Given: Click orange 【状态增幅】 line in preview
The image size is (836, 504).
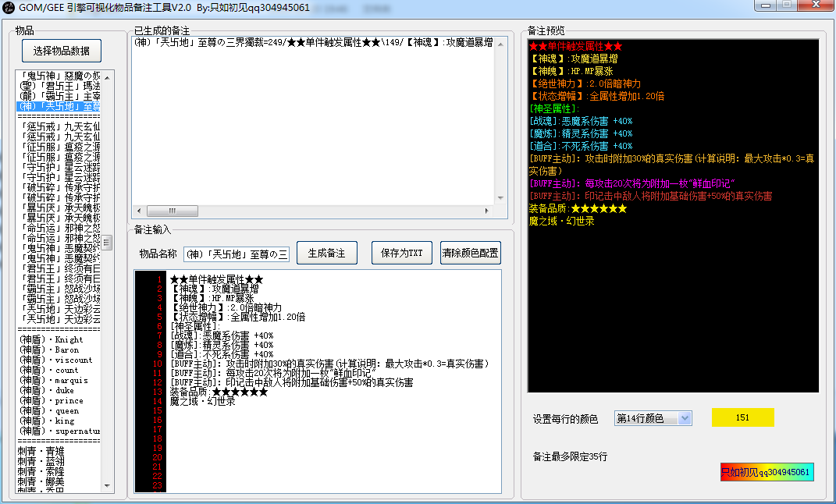Looking at the screenshot, I should 596,96.
